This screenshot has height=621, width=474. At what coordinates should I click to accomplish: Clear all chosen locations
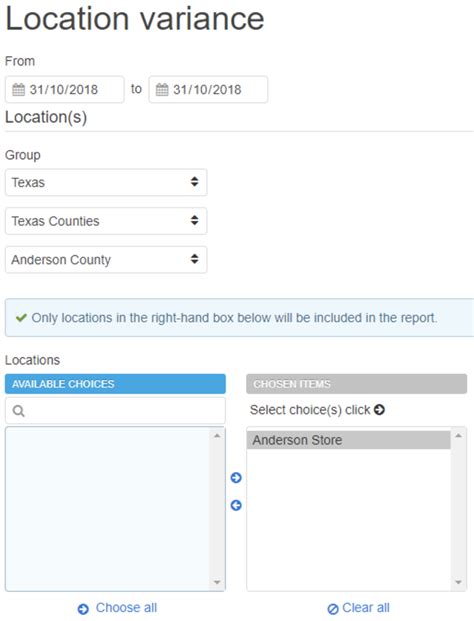point(366,608)
